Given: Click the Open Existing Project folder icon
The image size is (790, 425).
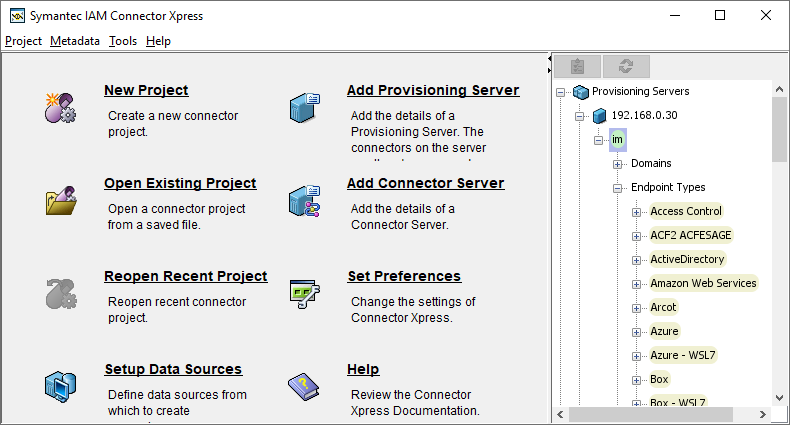Looking at the screenshot, I should click(x=60, y=200).
